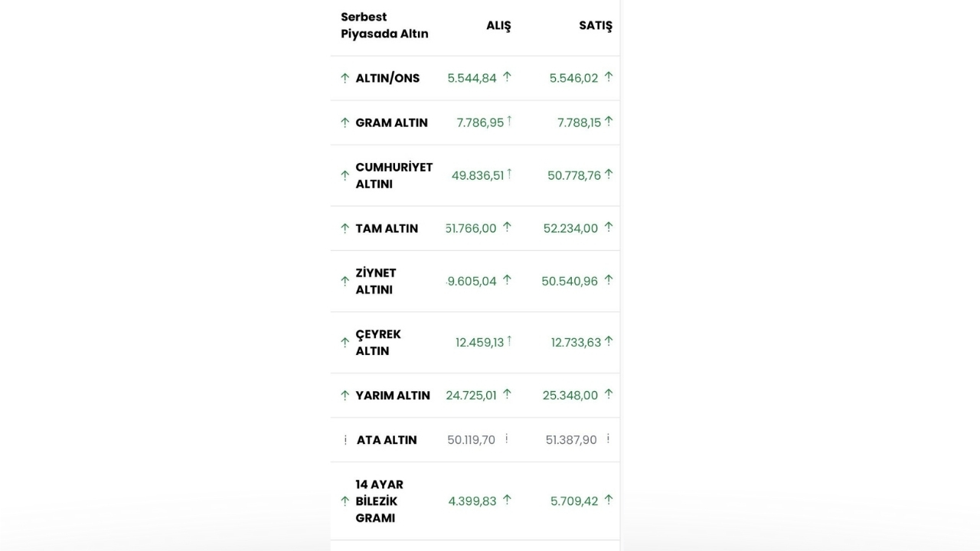Click the arrow beside ÇEYREK ALTIN buying price 12.459,13
This screenshot has height=551, width=980.
click(x=509, y=341)
